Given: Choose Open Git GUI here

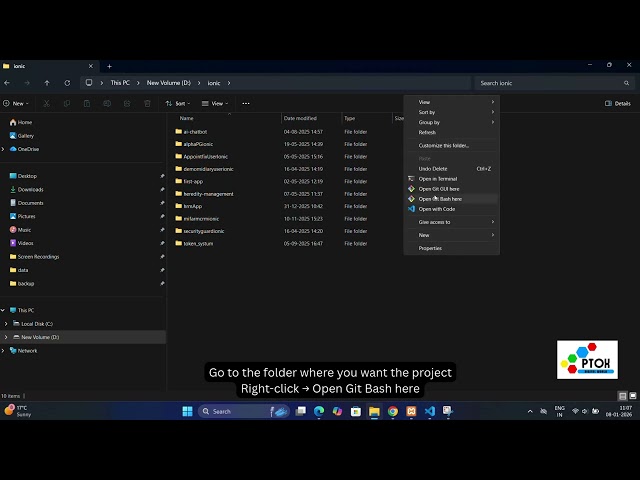Looking at the screenshot, I should 451,189.
